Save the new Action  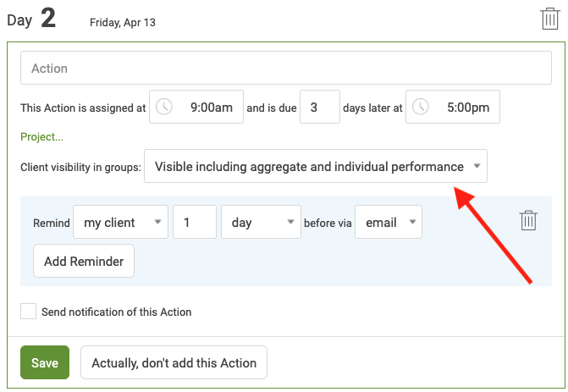tap(45, 362)
